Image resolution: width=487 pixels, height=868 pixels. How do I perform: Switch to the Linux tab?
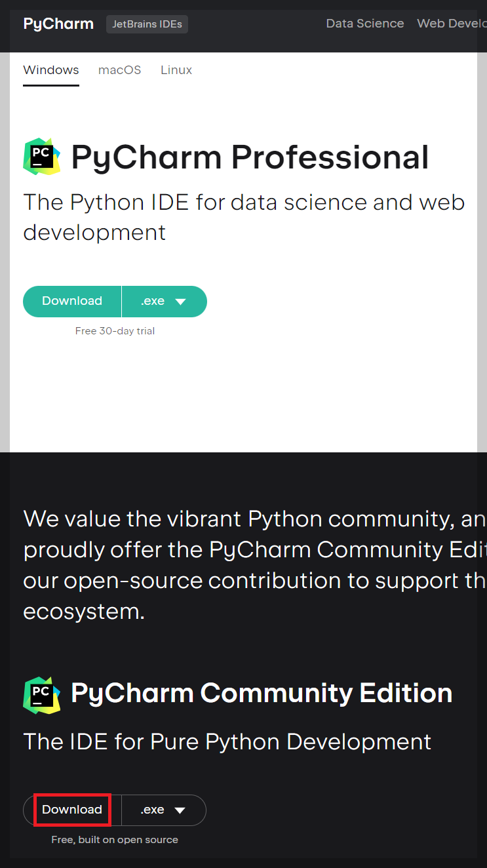coord(176,69)
